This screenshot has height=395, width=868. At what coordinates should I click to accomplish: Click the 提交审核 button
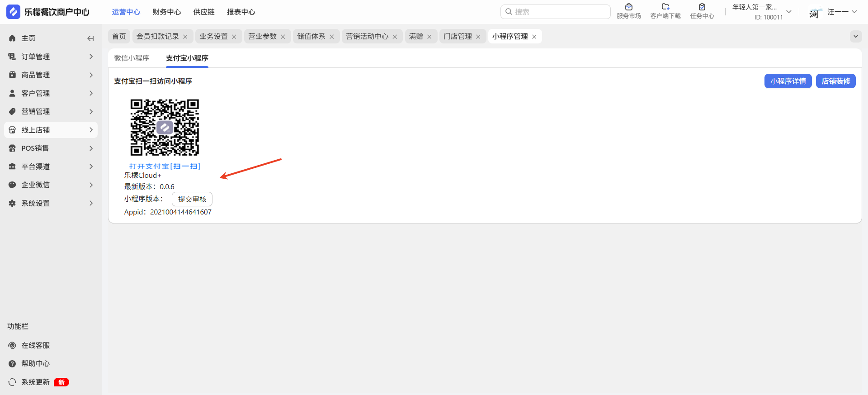point(192,199)
